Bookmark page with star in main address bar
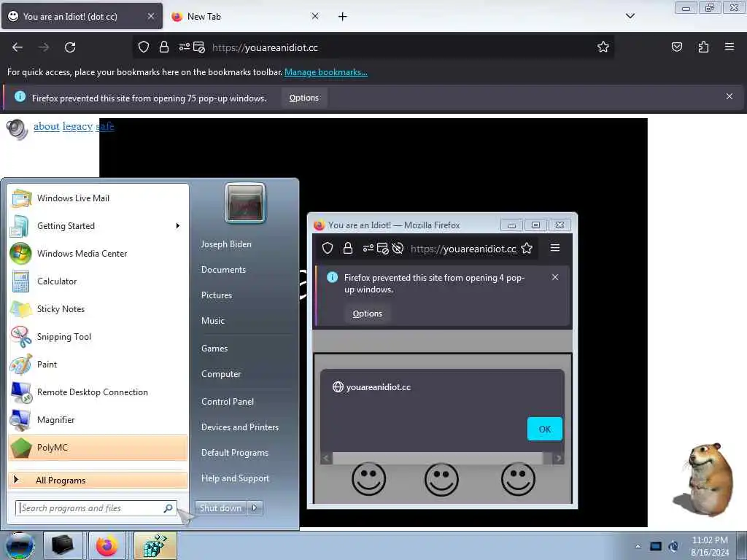Viewport: 747px width, 560px height. (x=603, y=47)
